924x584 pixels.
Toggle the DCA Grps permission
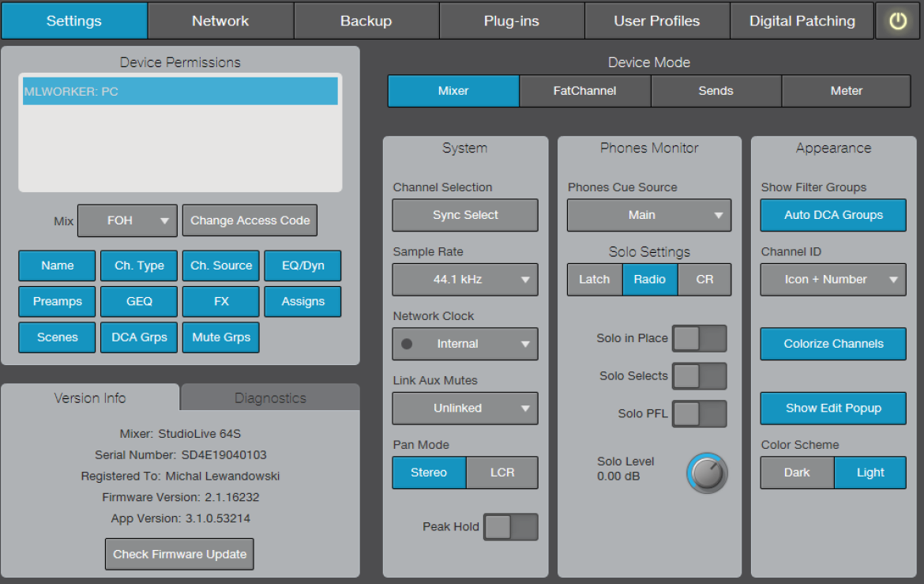pos(139,337)
